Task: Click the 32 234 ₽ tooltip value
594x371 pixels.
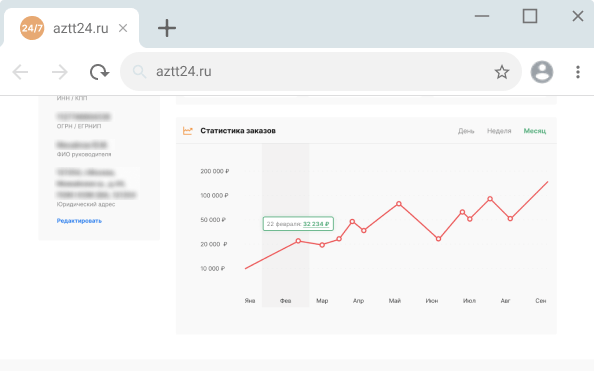Action: (316, 224)
